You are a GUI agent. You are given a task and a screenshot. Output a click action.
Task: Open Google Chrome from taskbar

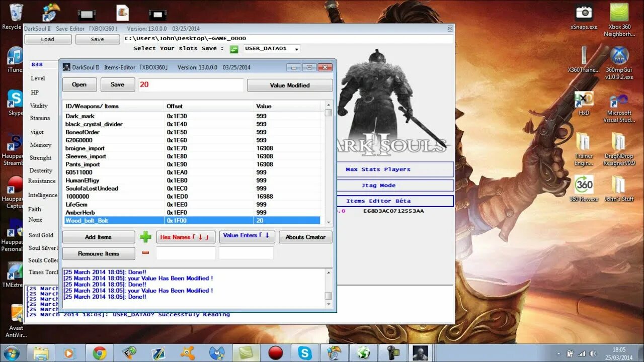click(99, 353)
